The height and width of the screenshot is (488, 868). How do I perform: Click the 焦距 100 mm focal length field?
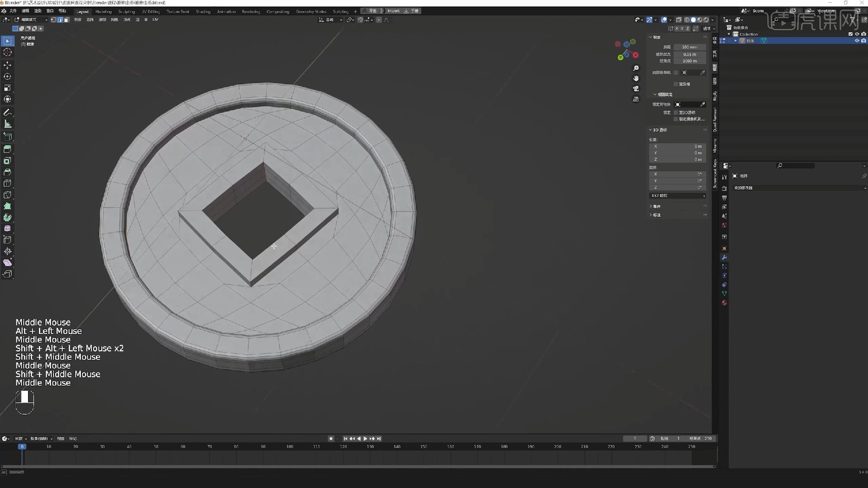pos(689,47)
